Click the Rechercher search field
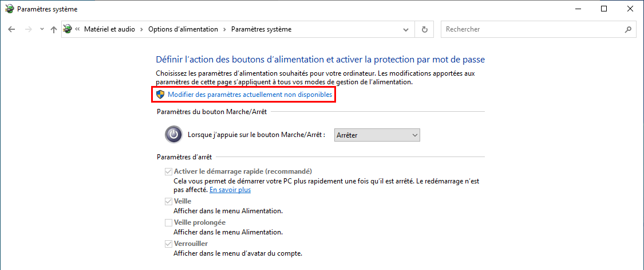Image resolution: width=644 pixels, height=270 pixels. tap(532, 30)
